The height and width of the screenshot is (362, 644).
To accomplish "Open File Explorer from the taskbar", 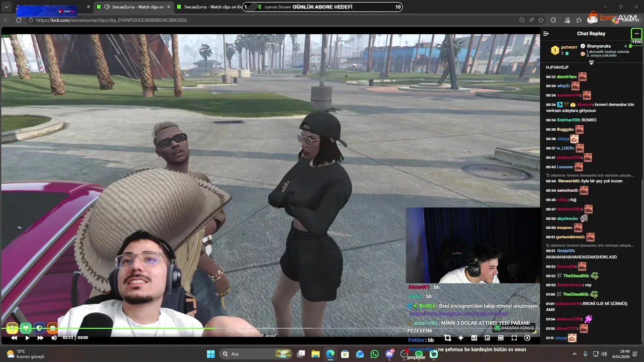I will (x=315, y=354).
